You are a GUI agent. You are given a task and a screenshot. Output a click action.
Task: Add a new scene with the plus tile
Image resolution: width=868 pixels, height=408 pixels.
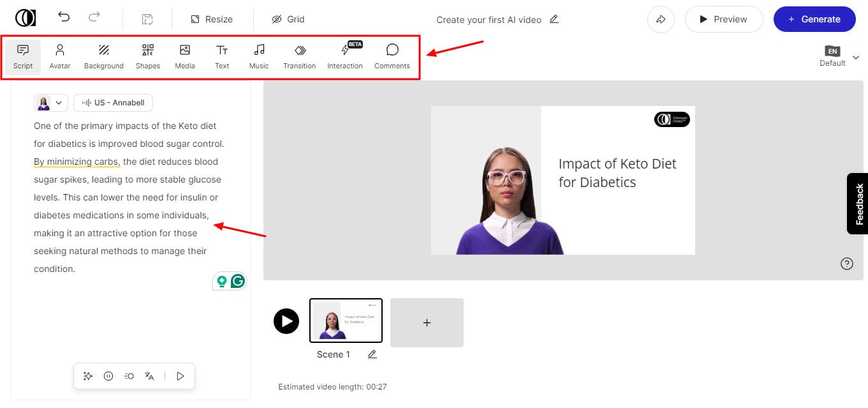tap(427, 323)
